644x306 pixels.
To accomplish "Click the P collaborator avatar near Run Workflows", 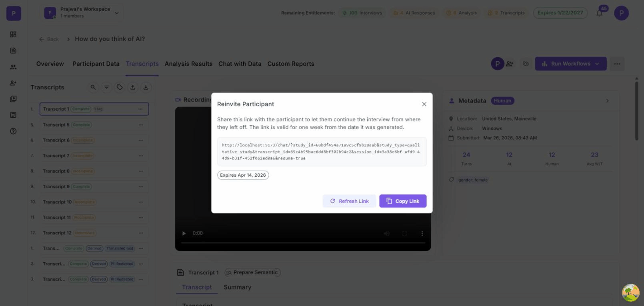I will click(x=498, y=64).
